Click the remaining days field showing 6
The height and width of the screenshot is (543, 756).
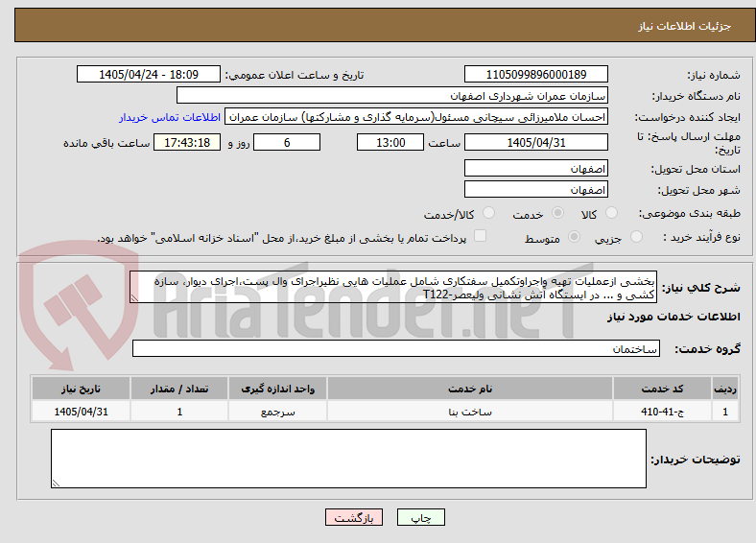coord(287,142)
